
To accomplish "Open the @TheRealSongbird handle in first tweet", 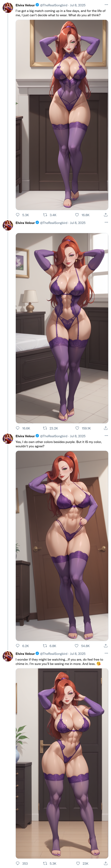I will pyautogui.click(x=53, y=5).
